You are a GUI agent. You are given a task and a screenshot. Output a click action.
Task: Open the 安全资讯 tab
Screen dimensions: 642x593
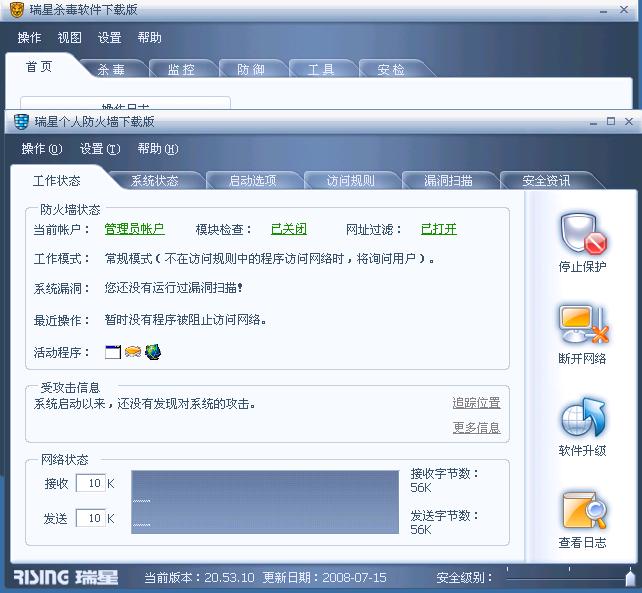click(546, 180)
